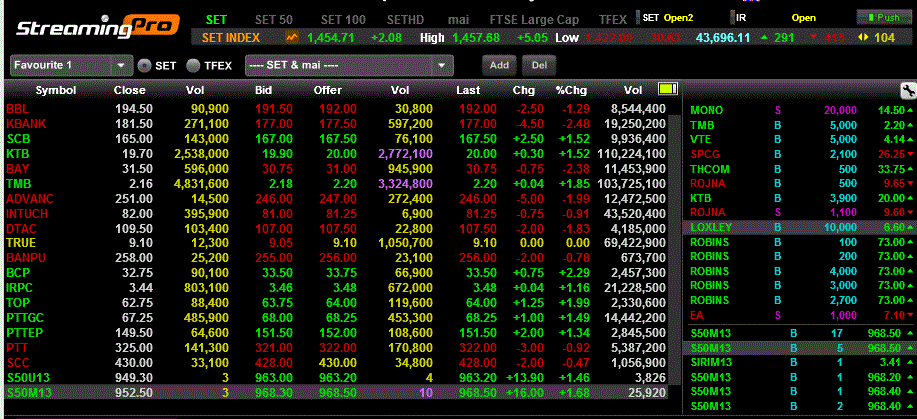Toggle the green column view icon
Viewport: 917px width, 419px height.
pyautogui.click(x=667, y=90)
